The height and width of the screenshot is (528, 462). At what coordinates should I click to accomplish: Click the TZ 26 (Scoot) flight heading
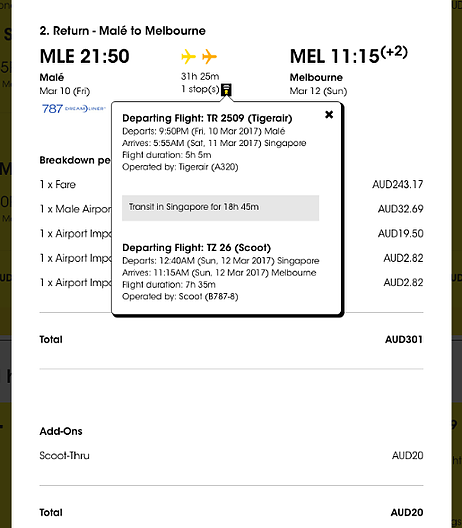tap(197, 248)
